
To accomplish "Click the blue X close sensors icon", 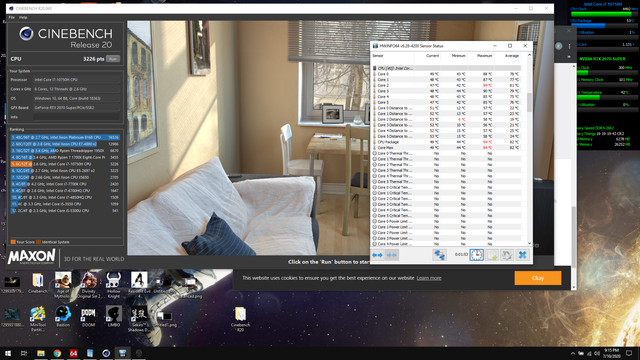I will (522, 255).
